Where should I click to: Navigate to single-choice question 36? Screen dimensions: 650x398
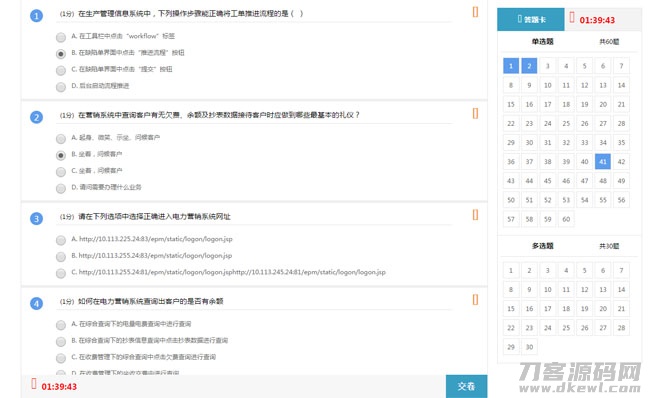point(511,162)
